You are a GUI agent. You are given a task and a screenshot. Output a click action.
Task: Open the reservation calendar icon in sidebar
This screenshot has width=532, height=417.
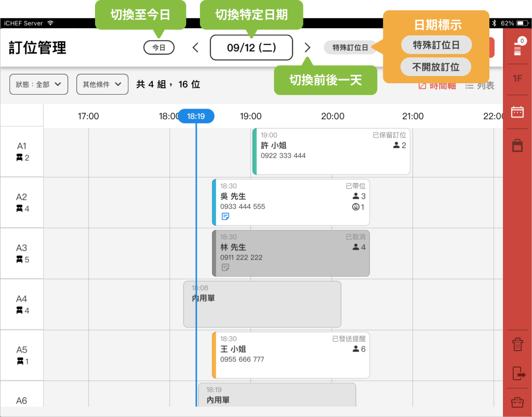click(x=517, y=112)
